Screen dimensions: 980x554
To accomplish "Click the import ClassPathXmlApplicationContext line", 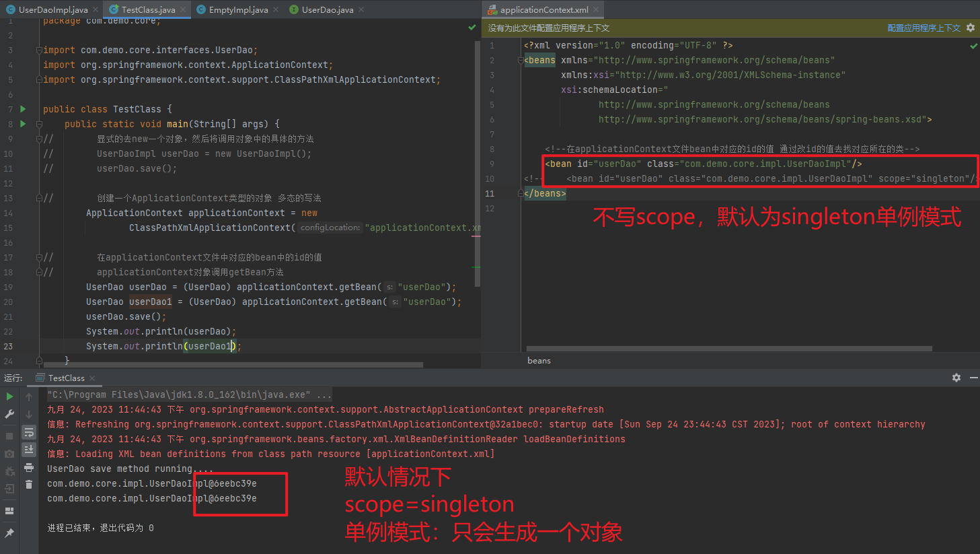I will [242, 79].
